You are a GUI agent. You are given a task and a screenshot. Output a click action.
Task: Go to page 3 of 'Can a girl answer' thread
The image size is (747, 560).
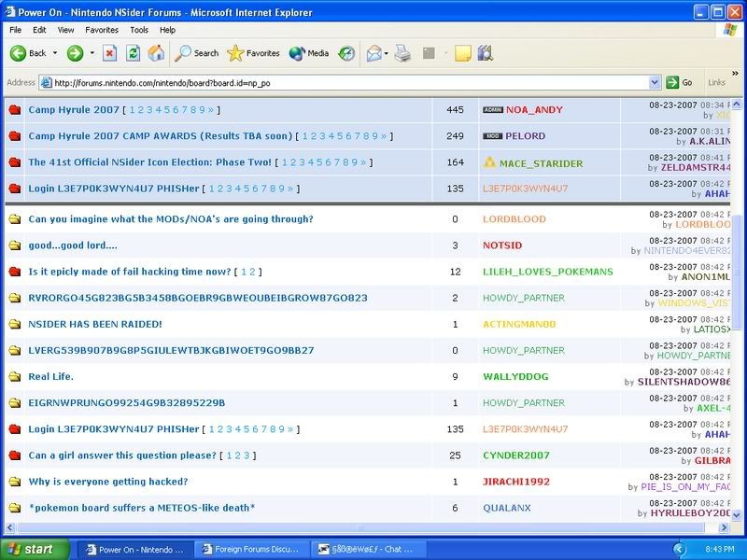point(247,455)
